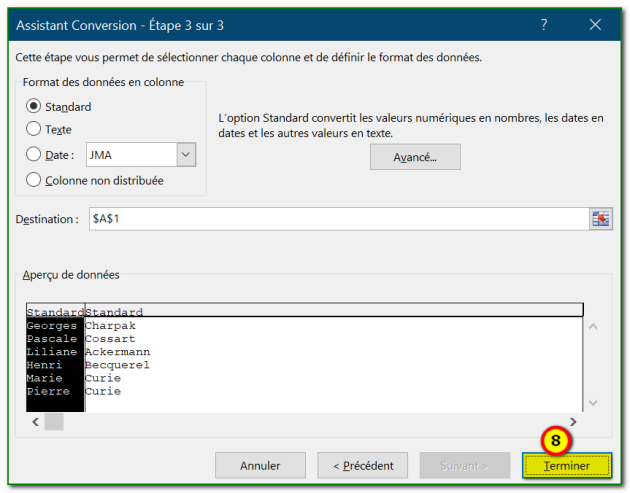
Task: Click the preview horizontal scrollbar thumb
Action: (54, 422)
